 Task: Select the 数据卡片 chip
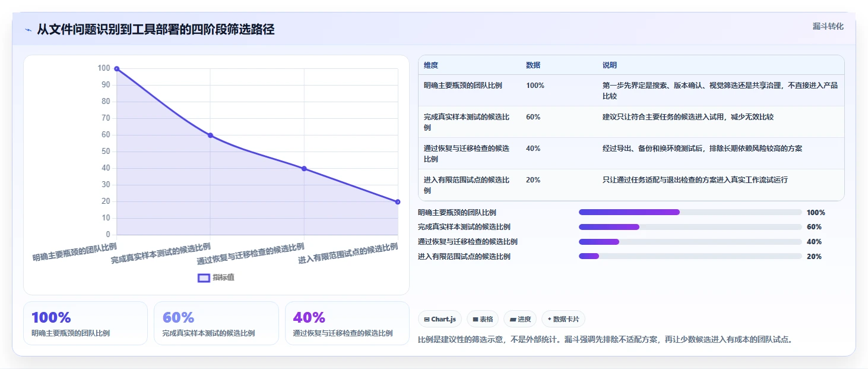[x=563, y=319]
